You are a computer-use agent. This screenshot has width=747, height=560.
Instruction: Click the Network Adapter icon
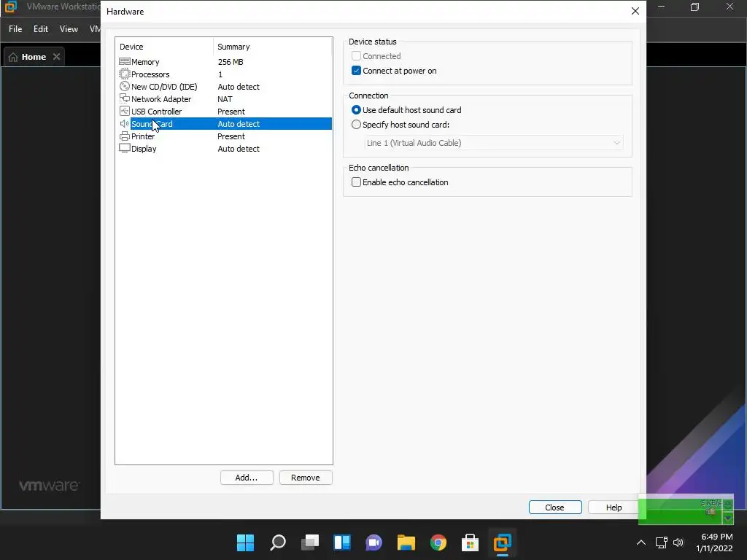(x=124, y=98)
